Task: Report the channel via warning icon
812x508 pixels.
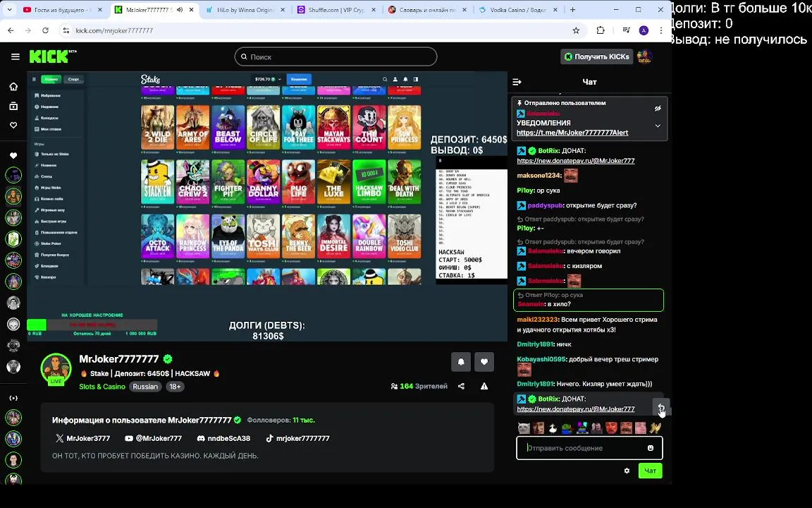Action: coord(484,386)
